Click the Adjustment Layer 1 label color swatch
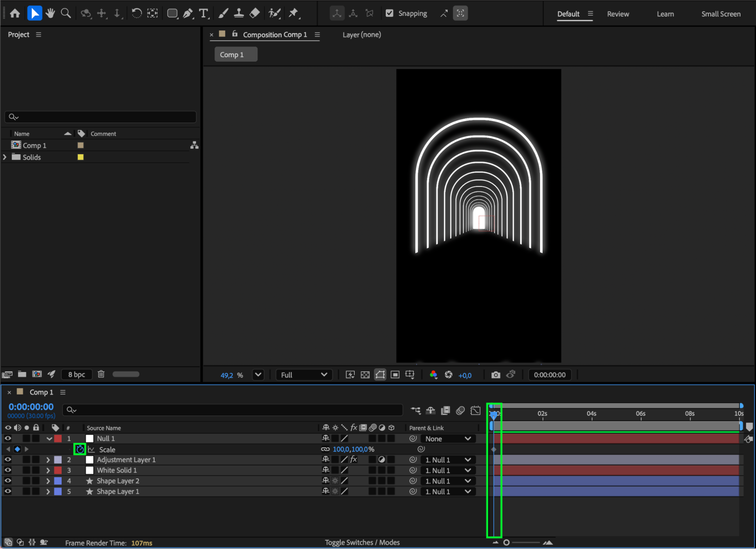Image resolution: width=756 pixels, height=549 pixels. (58, 460)
